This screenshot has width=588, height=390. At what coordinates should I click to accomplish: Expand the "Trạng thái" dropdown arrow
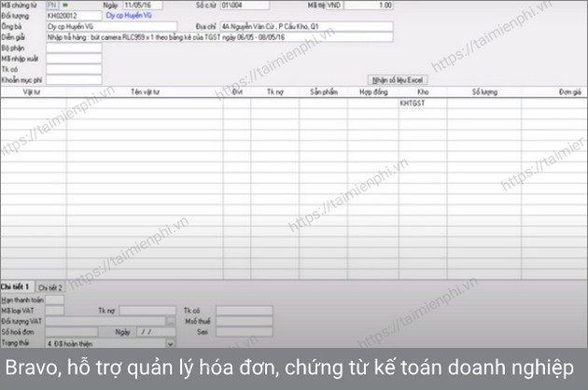tap(170, 342)
